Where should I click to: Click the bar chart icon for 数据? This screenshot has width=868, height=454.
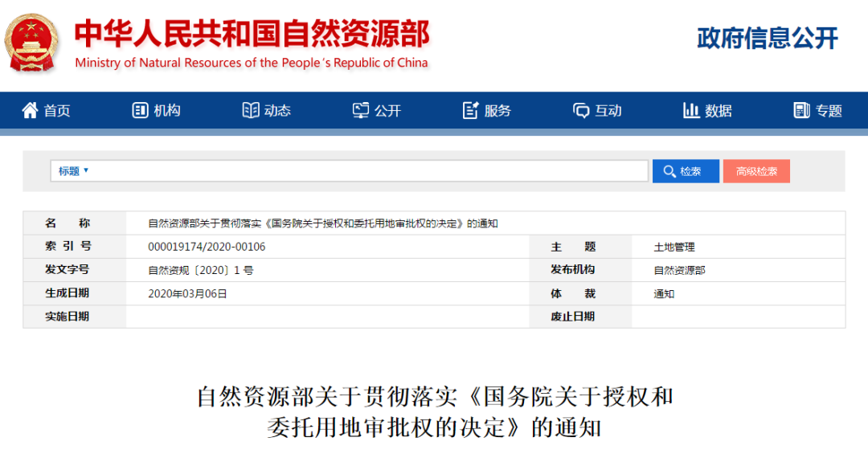pos(691,110)
